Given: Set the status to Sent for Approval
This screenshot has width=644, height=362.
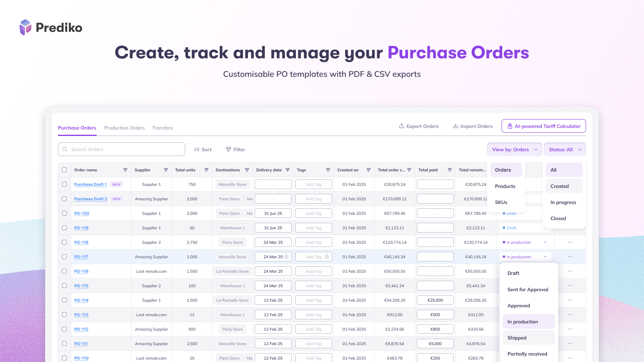Looking at the screenshot, I should point(529,290).
